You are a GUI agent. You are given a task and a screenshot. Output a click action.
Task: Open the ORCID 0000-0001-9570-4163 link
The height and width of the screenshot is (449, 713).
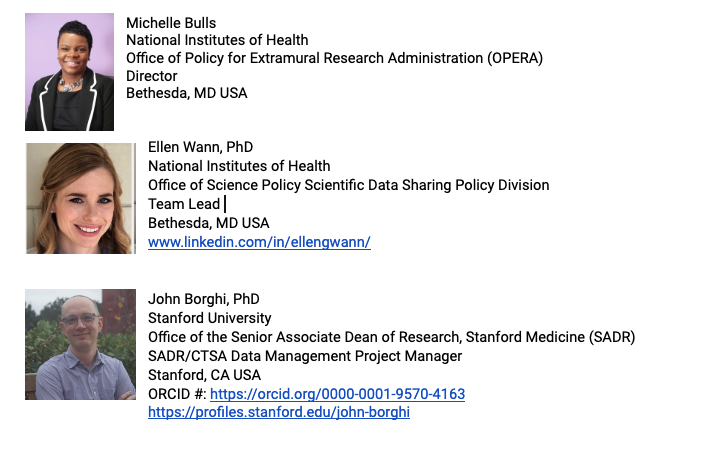[337, 394]
